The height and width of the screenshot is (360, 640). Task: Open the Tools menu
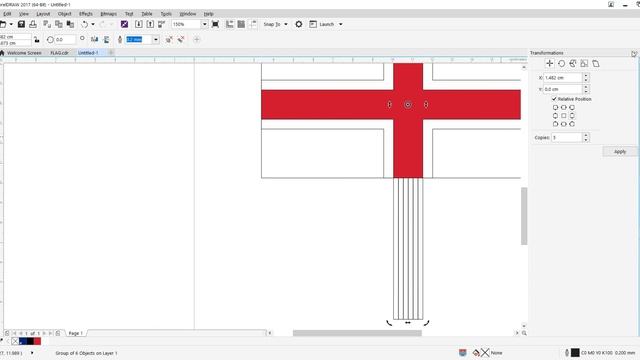(166, 14)
